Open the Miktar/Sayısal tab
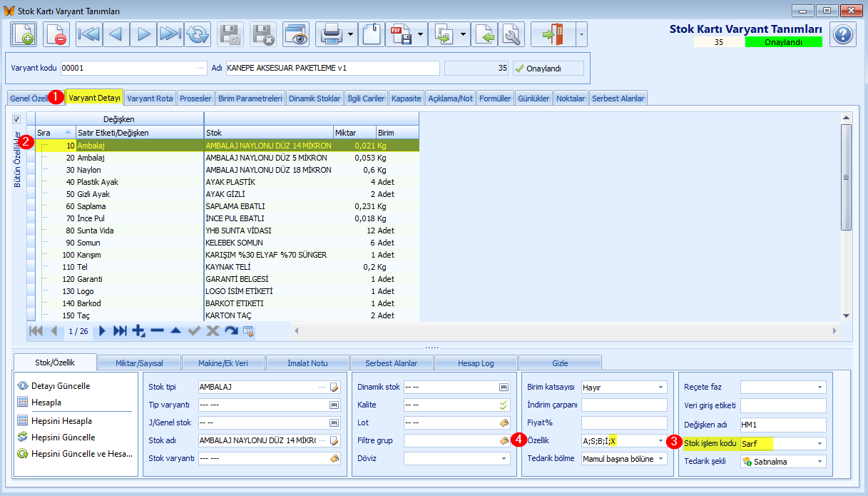The height and width of the screenshot is (496, 868). (x=138, y=363)
